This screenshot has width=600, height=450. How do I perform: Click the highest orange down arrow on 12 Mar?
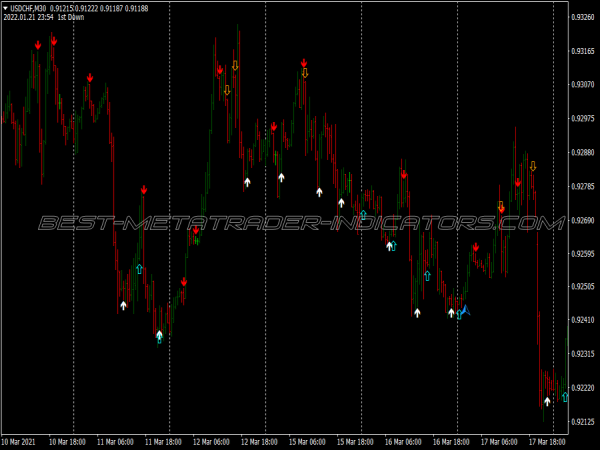235,65
